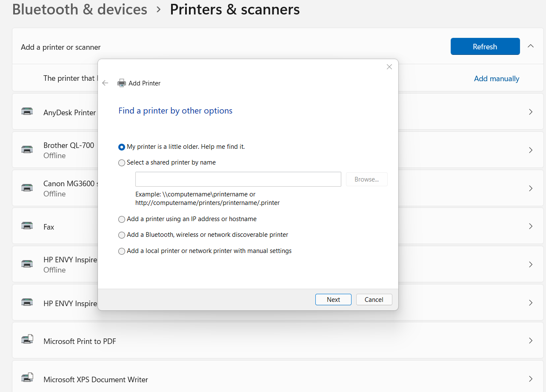Viewport: 546px width, 392px height.
Task: Click the shared printer name text field
Action: [x=238, y=179]
